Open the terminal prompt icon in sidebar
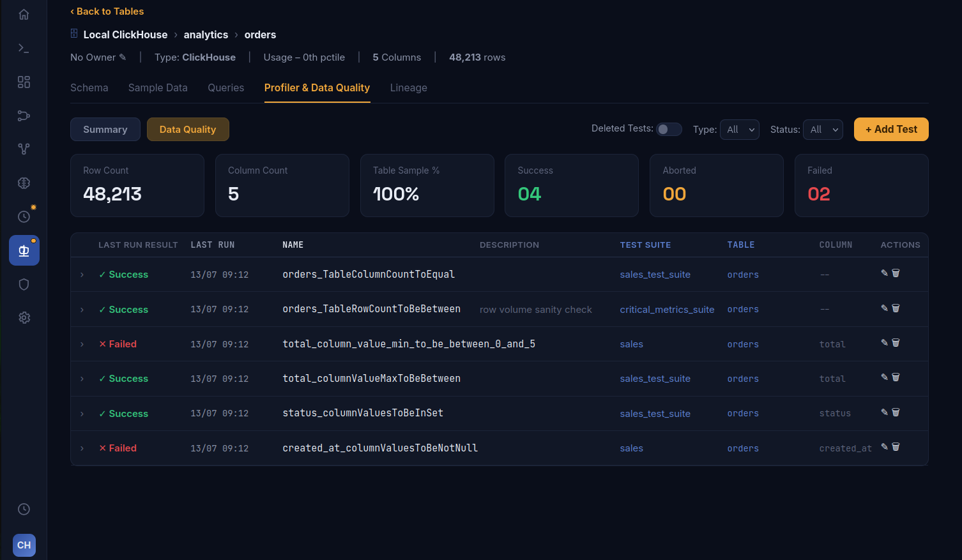The width and height of the screenshot is (962, 560). point(24,49)
